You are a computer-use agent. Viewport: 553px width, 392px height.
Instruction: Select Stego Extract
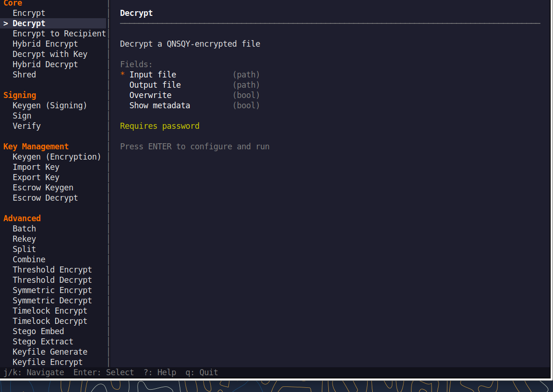[x=43, y=341]
